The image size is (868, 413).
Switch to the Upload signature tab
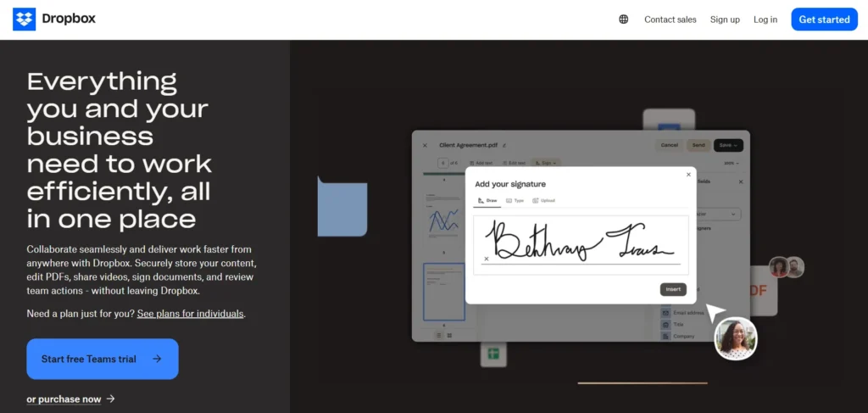pyautogui.click(x=543, y=201)
